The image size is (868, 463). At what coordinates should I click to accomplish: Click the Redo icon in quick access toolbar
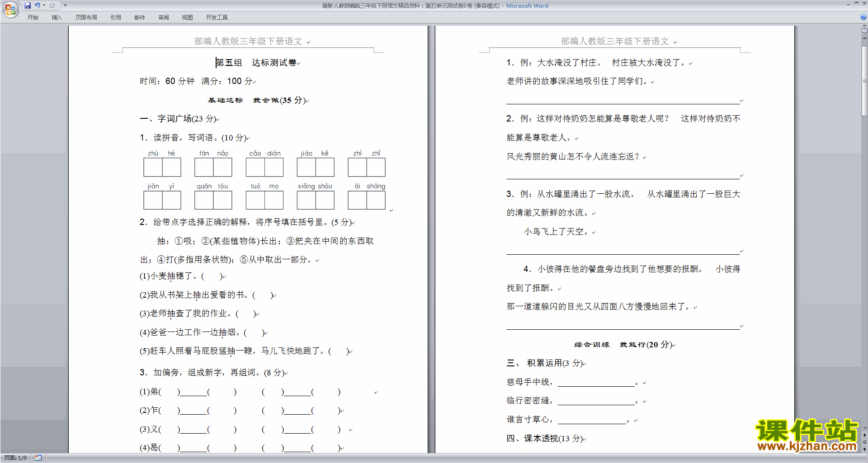pos(52,5)
